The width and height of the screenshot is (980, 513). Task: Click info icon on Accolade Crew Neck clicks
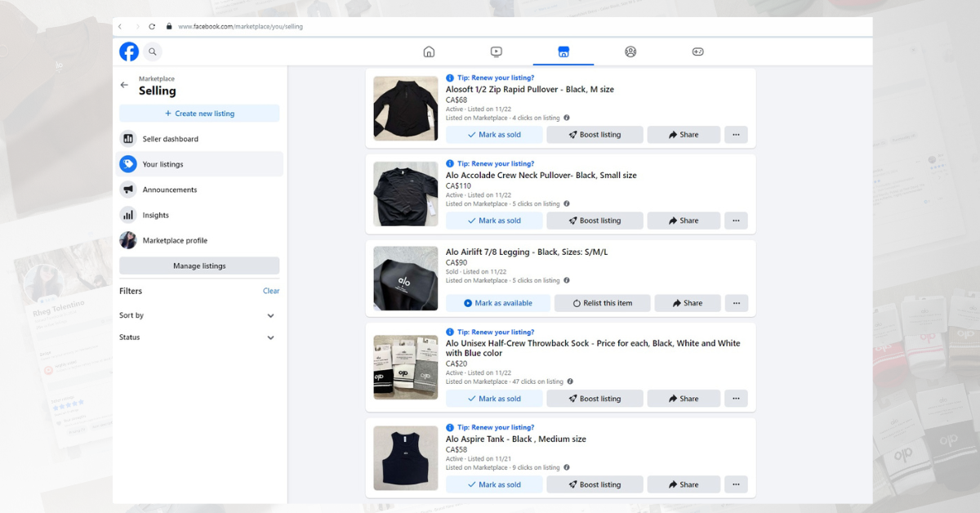click(567, 203)
